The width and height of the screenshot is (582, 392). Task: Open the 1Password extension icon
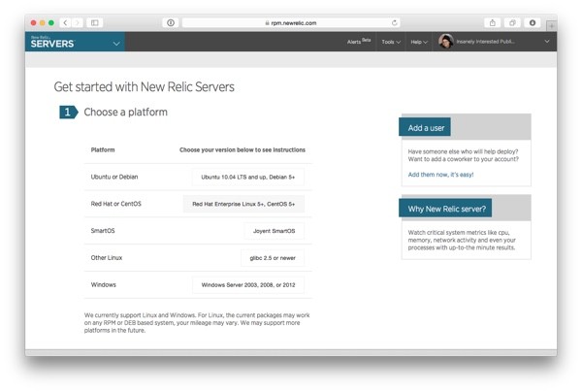pyautogui.click(x=171, y=22)
